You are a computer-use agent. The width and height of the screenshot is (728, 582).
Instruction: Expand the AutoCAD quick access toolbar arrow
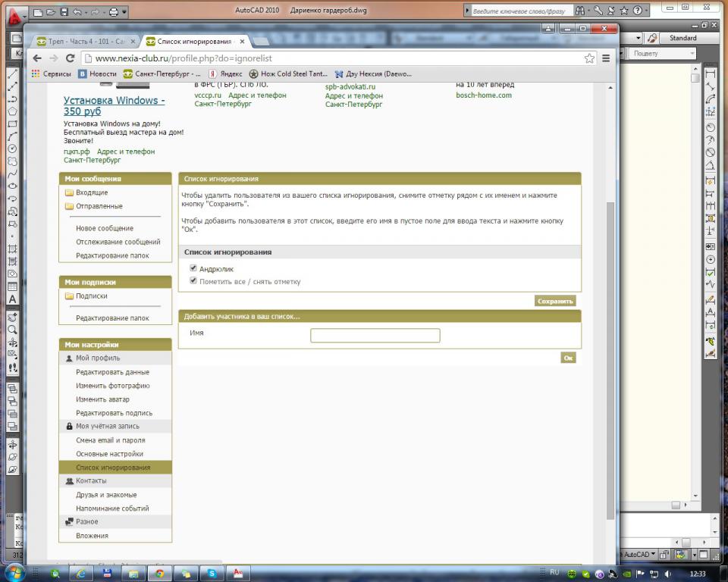click(x=124, y=13)
